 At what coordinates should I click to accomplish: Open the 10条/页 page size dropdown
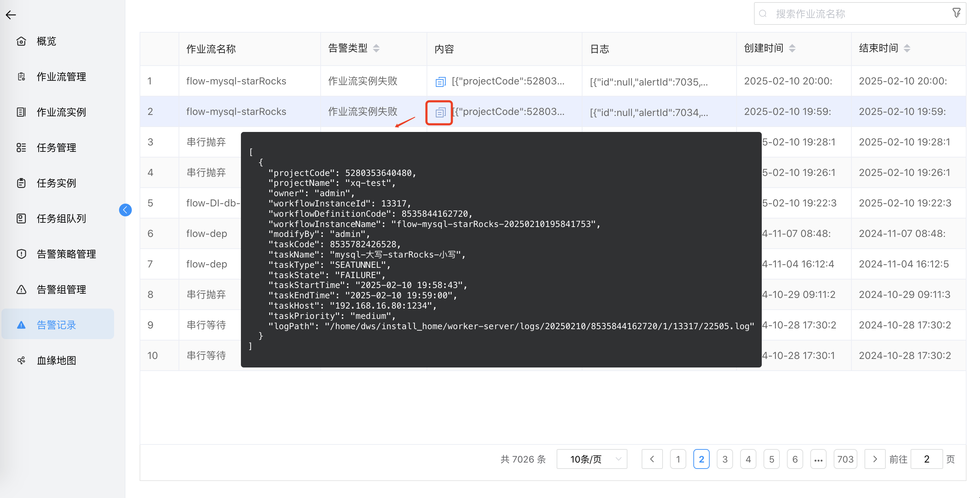(x=592, y=459)
